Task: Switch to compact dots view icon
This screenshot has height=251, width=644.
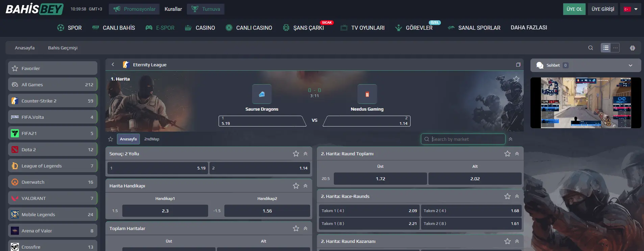Action: point(615,48)
